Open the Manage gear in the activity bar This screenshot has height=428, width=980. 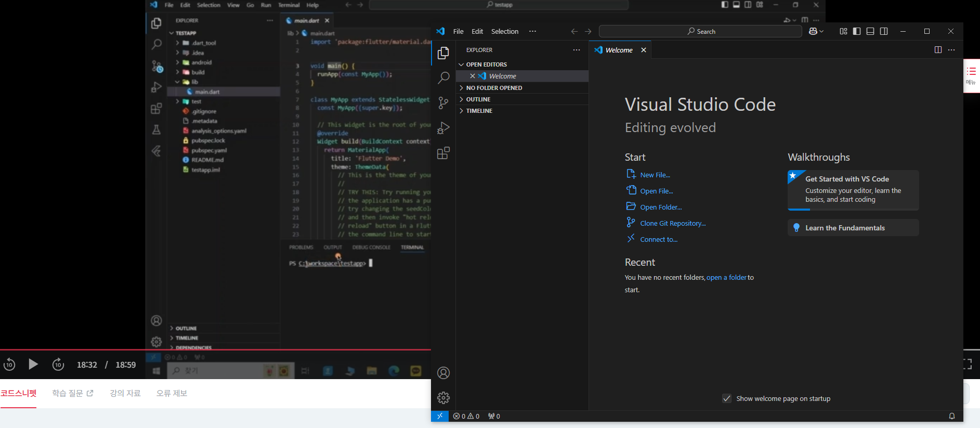(443, 398)
